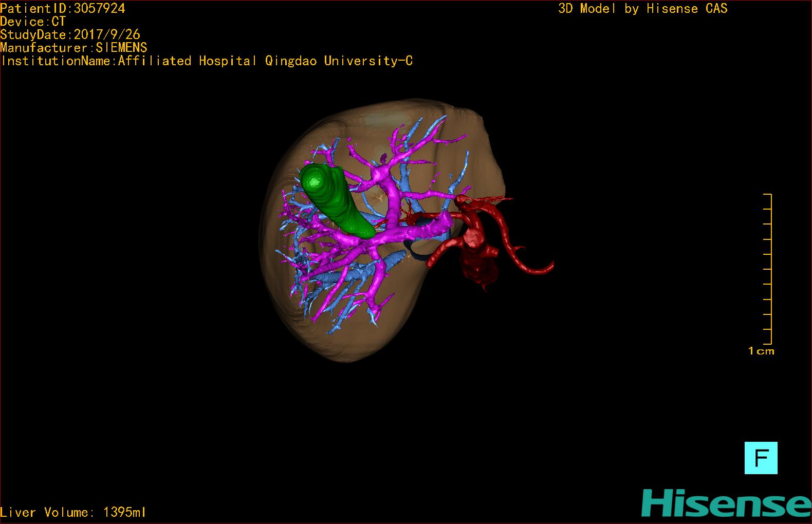Image resolution: width=812 pixels, height=524 pixels.
Task: Click the 1cm scale label
Action: point(761,351)
